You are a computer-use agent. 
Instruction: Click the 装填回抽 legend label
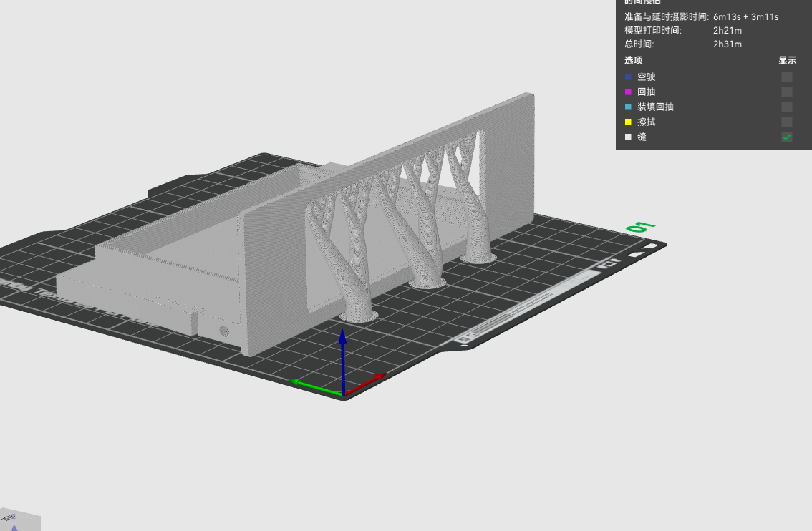656,107
